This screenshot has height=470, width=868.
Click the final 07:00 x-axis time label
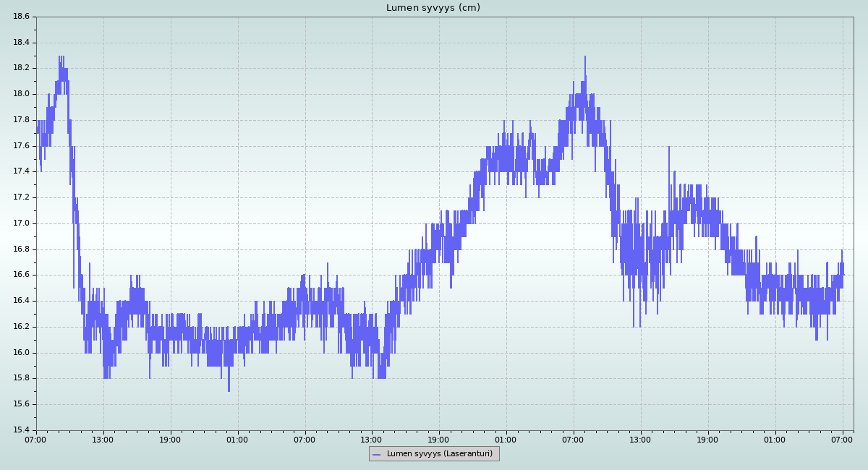[x=842, y=440]
